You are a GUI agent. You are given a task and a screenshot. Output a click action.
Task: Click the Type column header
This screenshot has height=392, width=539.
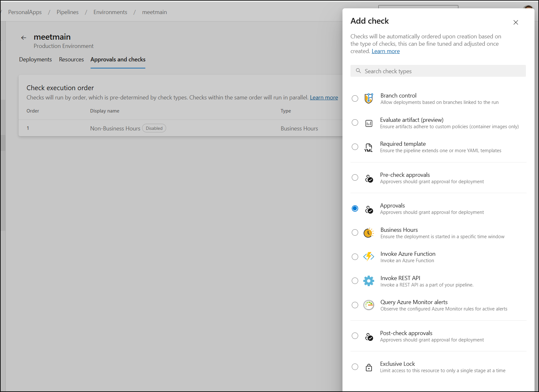click(286, 111)
